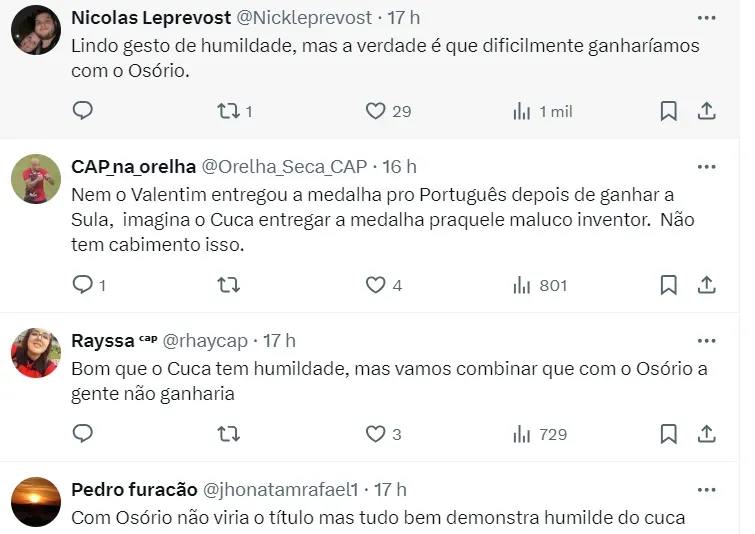Image resolution: width=755 pixels, height=534 pixels.
Task: Bookmark Nicolas Leprevost's tweet
Action: tap(668, 111)
